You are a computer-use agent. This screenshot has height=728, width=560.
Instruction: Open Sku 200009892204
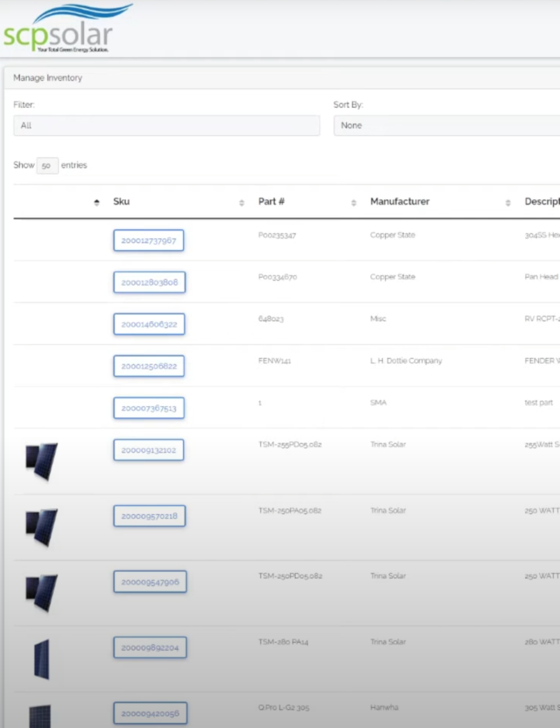(x=150, y=647)
